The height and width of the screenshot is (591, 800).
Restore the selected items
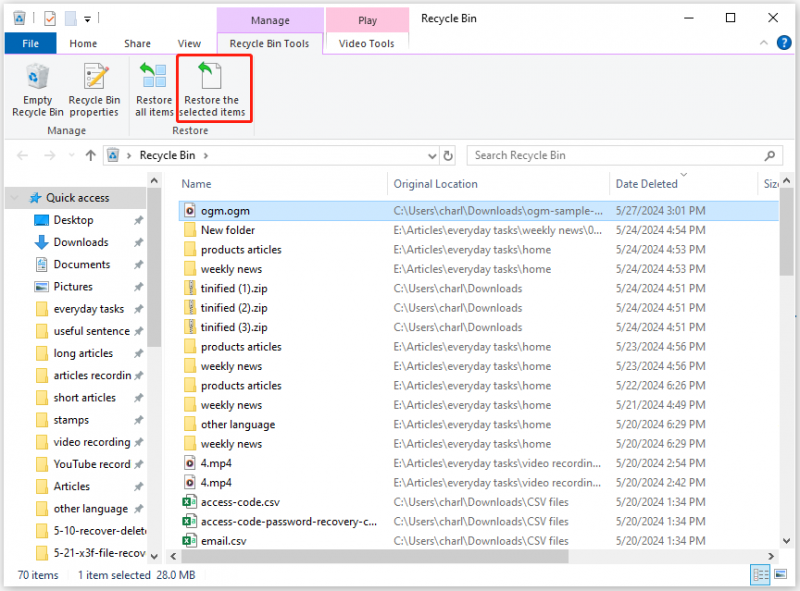pyautogui.click(x=212, y=90)
